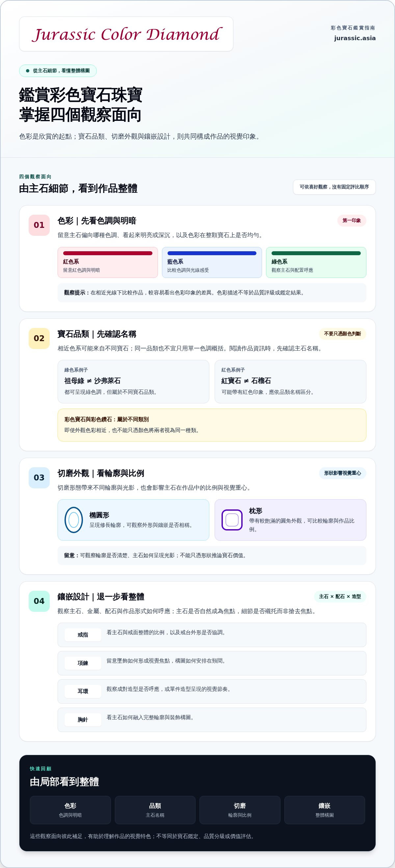Click the 02 number badge

pyautogui.click(x=39, y=338)
